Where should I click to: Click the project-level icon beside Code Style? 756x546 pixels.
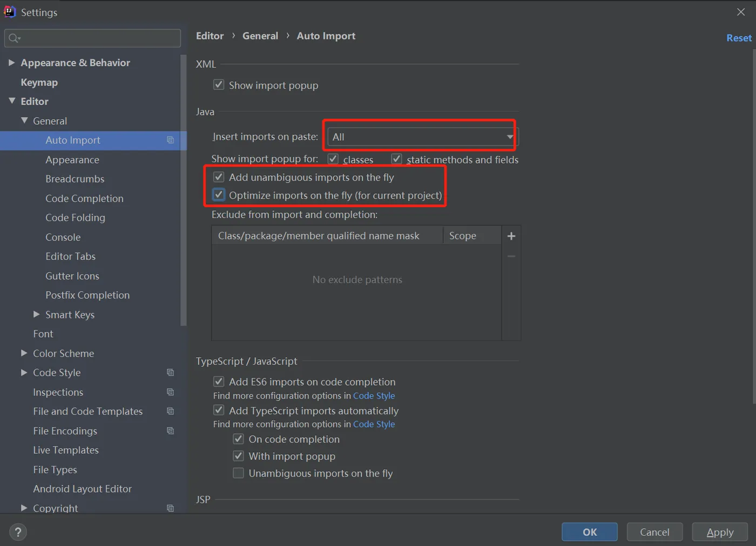(x=171, y=373)
